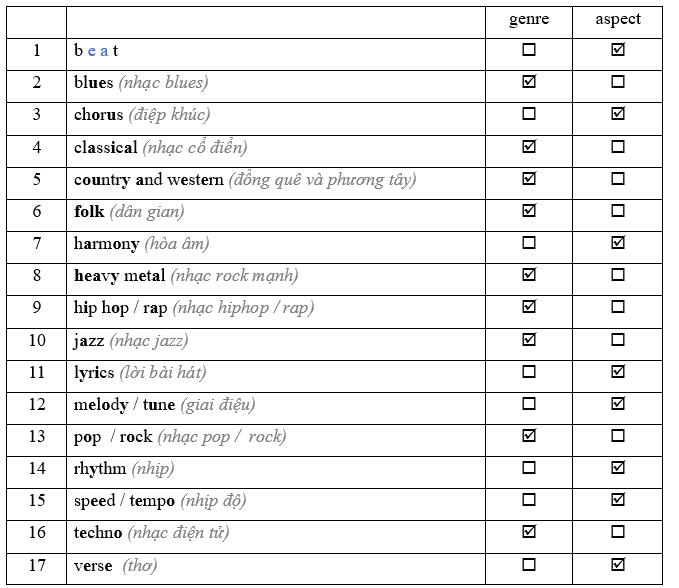Uncheck genre for classical
This screenshot has width=679, height=588.
[529, 147]
